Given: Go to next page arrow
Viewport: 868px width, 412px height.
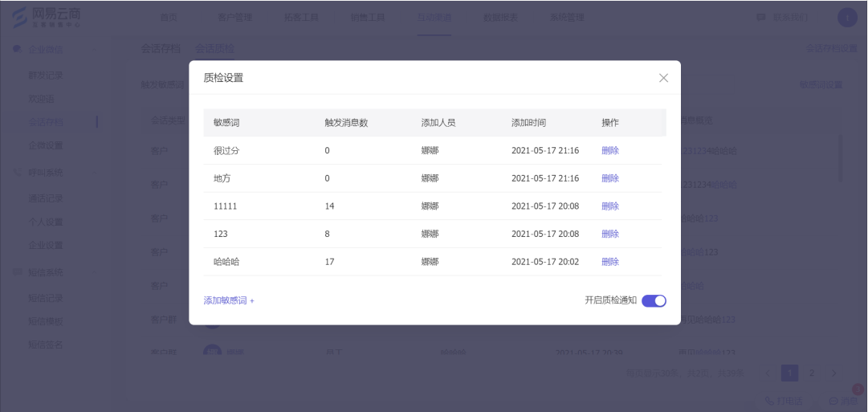Looking at the screenshot, I should [833, 373].
